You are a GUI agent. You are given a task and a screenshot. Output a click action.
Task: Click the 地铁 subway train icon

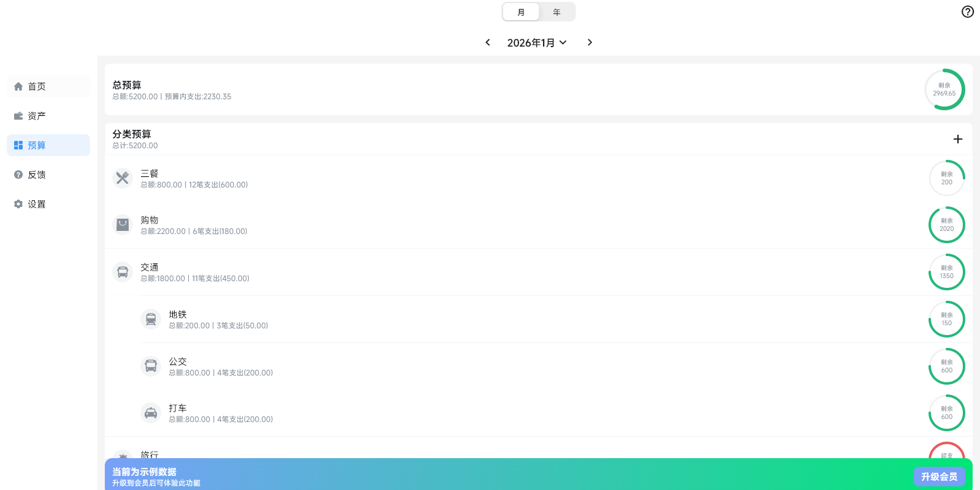click(x=151, y=319)
